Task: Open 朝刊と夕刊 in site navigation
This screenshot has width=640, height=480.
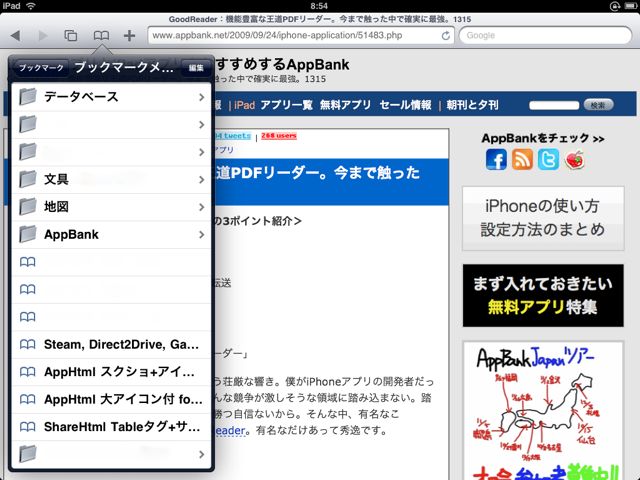Action: 472,105
